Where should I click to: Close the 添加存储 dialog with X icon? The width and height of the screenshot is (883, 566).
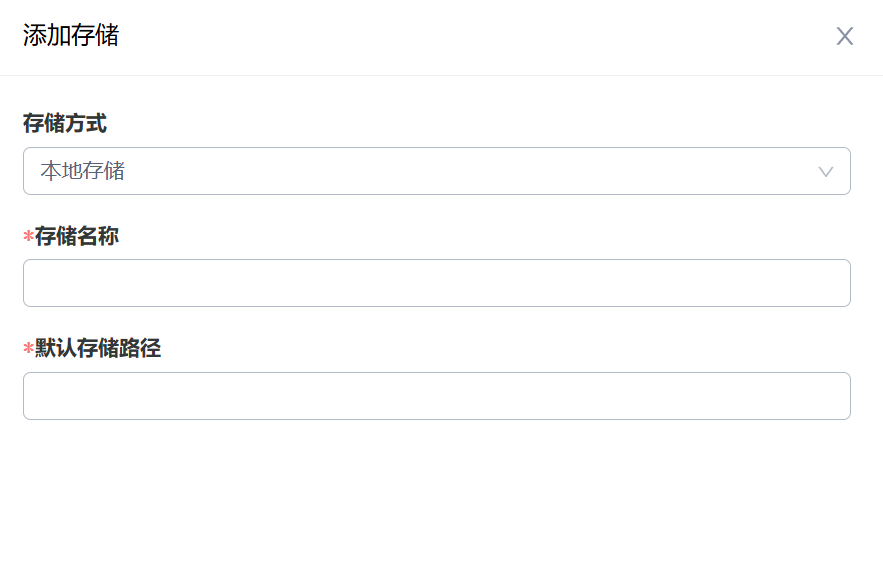click(845, 37)
